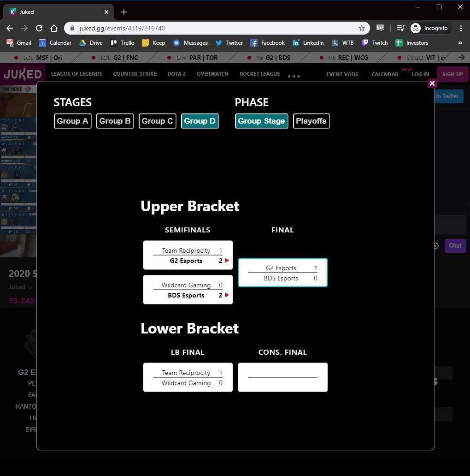Select the Group A stage
The image size is (470, 476).
tap(72, 121)
